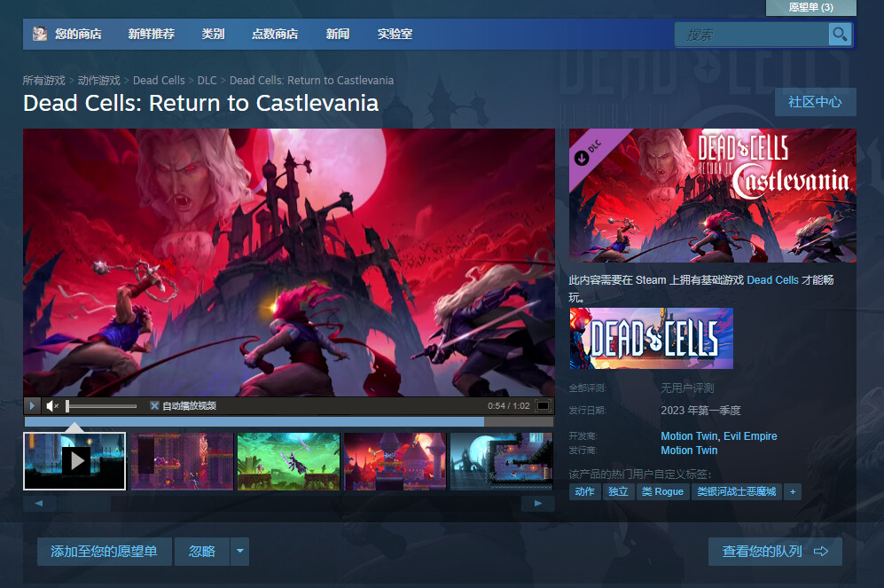Select the 类 Rogue tag

[x=662, y=491]
